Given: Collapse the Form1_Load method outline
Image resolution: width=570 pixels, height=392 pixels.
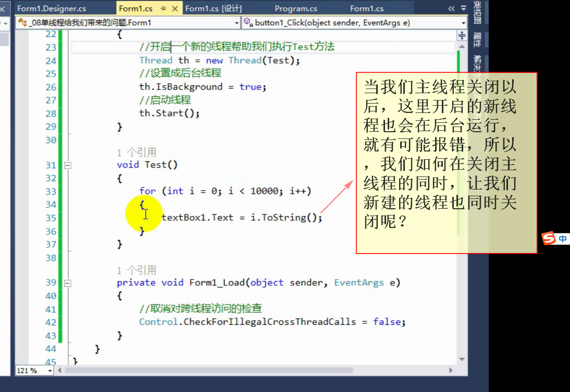Looking at the screenshot, I should (68, 283).
